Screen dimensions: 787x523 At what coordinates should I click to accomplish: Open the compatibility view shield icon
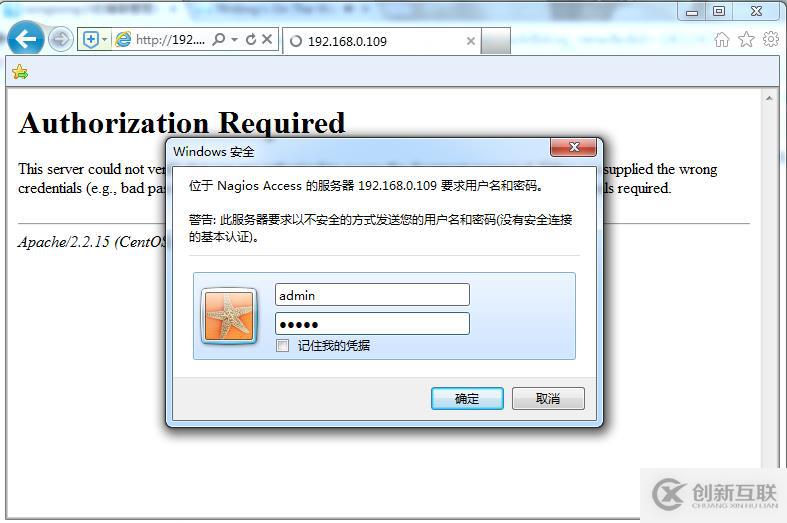[91, 39]
